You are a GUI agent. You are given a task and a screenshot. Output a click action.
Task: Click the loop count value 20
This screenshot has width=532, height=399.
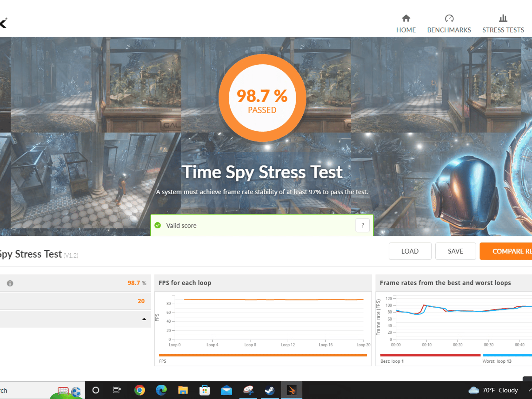(x=141, y=301)
